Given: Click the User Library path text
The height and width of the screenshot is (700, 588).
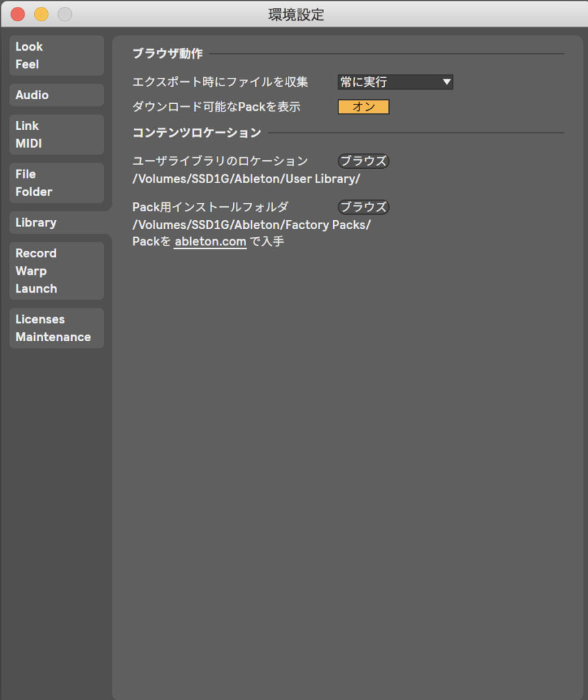Looking at the screenshot, I should pyautogui.click(x=245, y=179).
